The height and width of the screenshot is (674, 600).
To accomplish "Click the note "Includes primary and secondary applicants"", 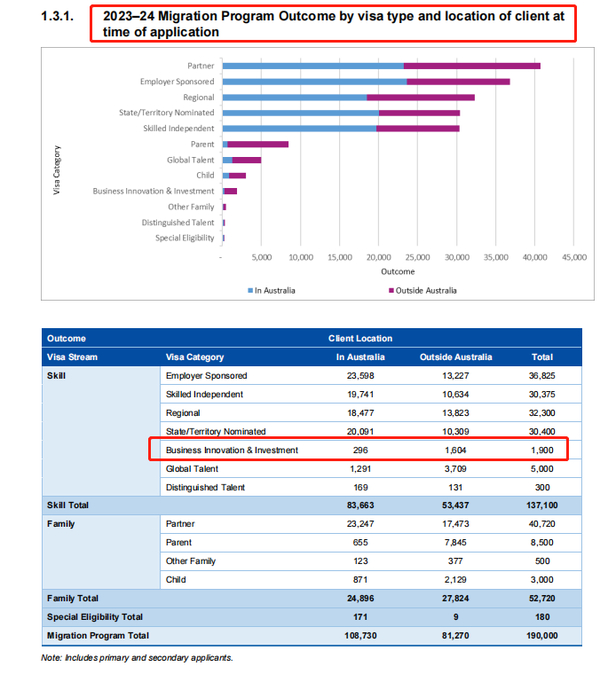I will [149, 658].
